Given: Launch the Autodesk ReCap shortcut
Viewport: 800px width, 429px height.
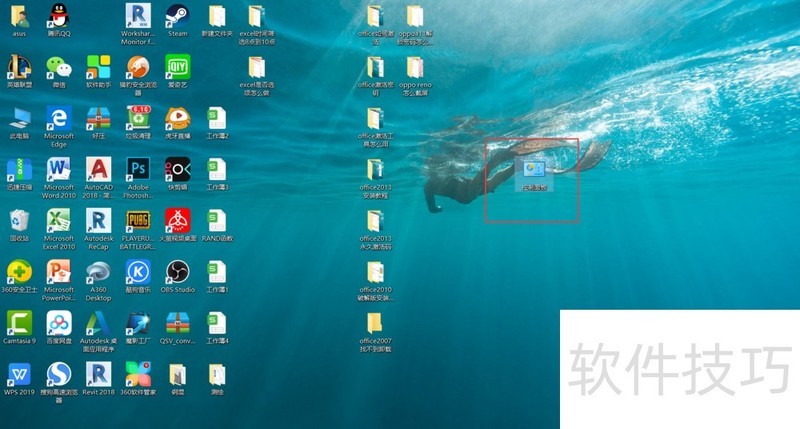Looking at the screenshot, I should (x=98, y=221).
